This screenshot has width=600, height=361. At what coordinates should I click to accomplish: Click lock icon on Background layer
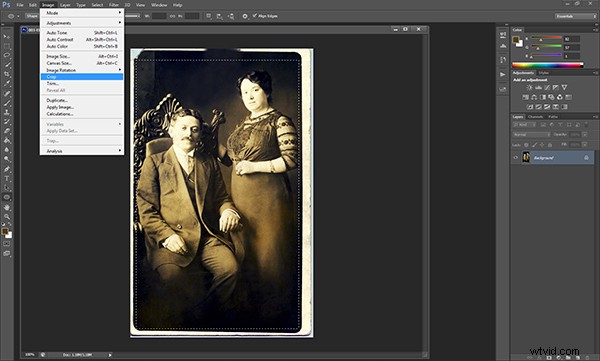tap(586, 158)
